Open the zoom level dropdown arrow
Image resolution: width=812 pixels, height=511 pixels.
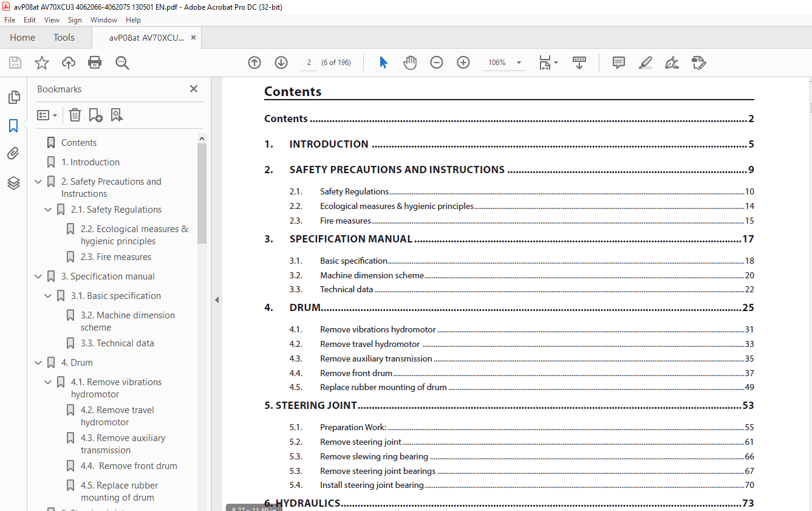coord(519,63)
